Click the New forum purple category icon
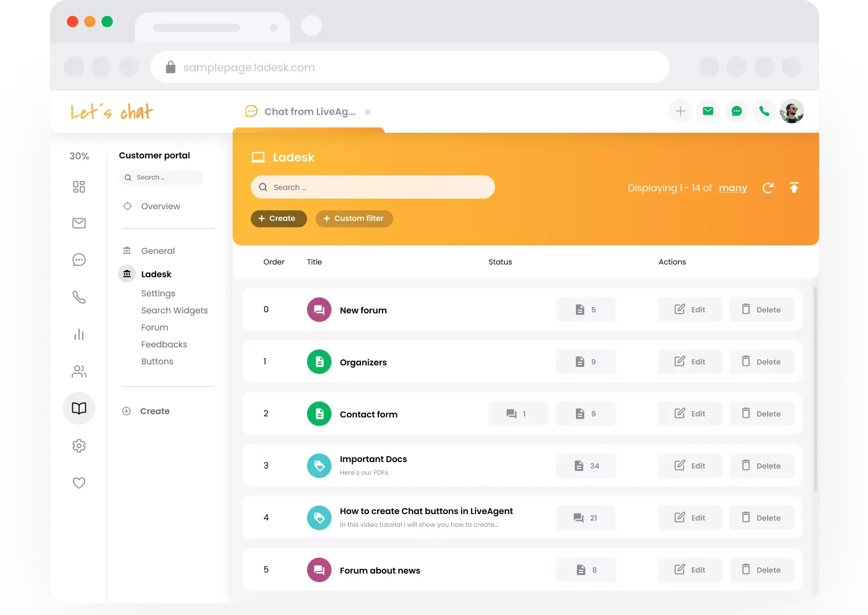This screenshot has height=615, width=868. pyautogui.click(x=319, y=310)
